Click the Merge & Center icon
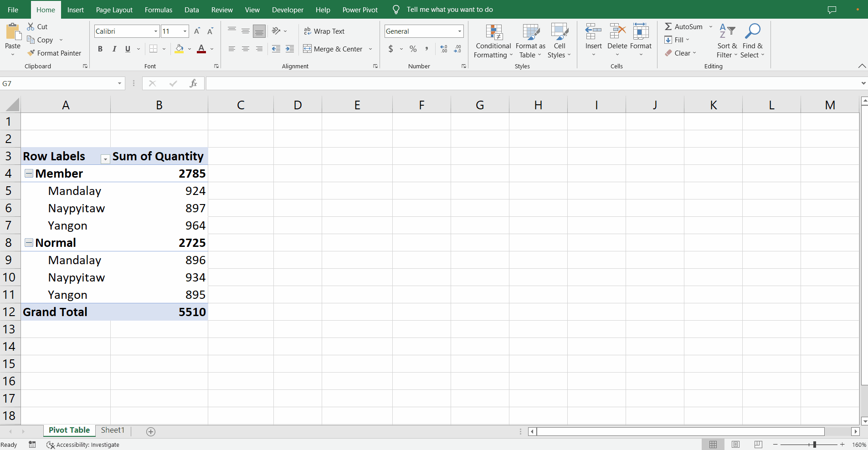This screenshot has width=868, height=450. click(308, 49)
